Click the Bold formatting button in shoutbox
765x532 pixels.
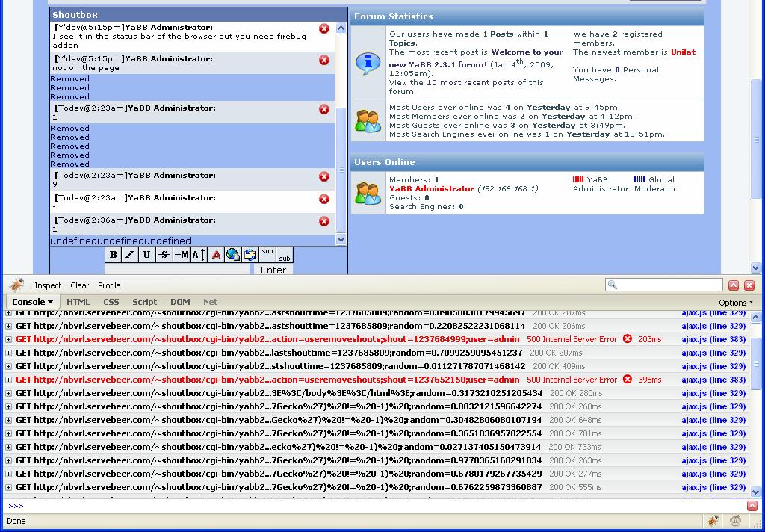pos(113,255)
